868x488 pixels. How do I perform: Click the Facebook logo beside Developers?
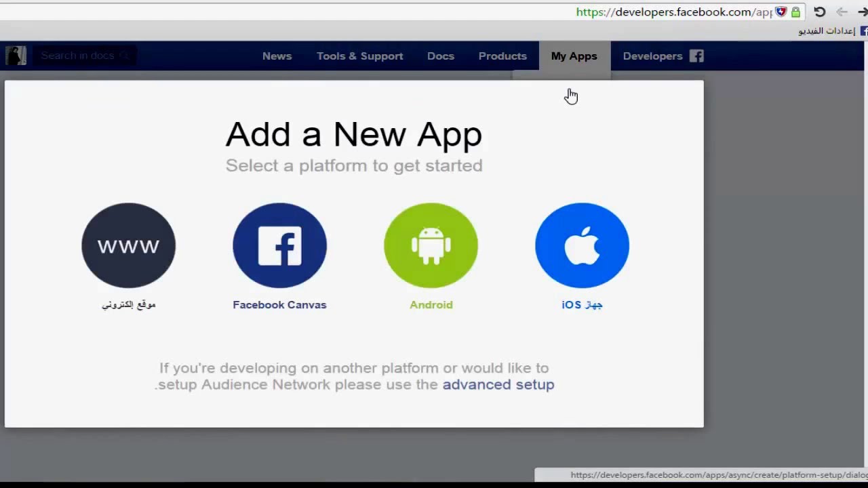tap(696, 56)
